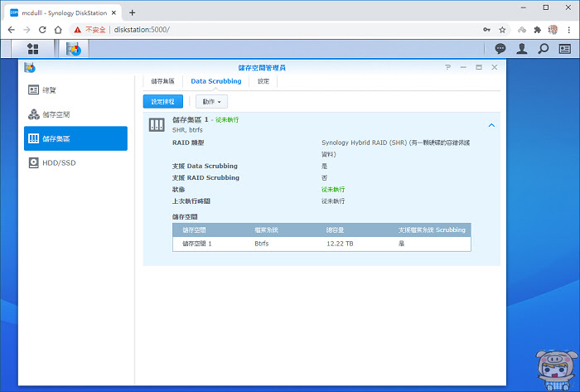Go to 總覽 overview in sidebar
580x392 pixels.
pyautogui.click(x=76, y=90)
